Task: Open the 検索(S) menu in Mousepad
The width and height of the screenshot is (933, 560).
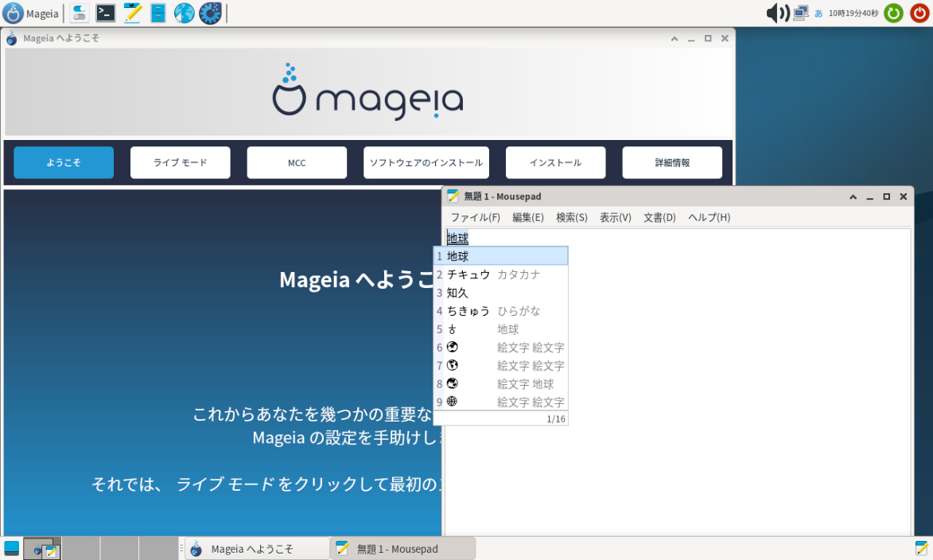Action: tap(571, 217)
